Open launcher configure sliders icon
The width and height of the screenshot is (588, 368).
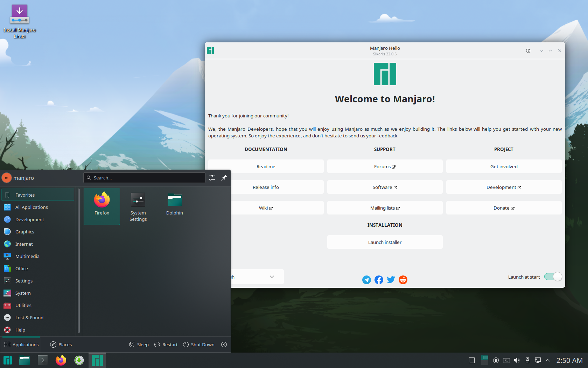pos(212,178)
